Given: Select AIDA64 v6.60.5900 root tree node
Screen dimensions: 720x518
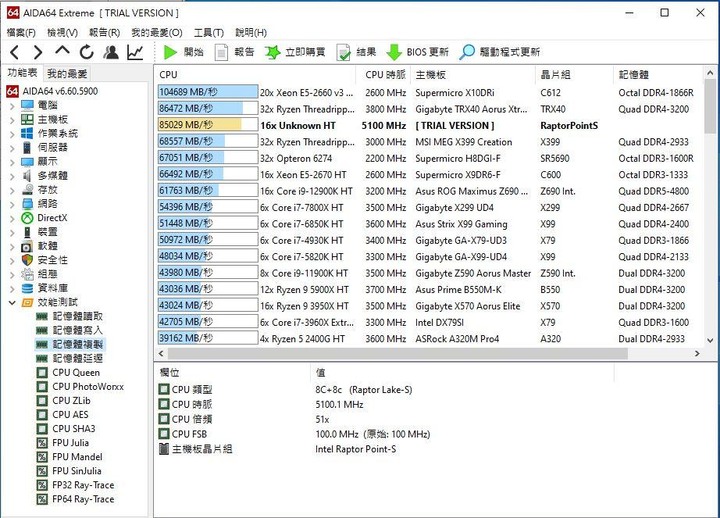Looking at the screenshot, I should pyautogui.click(x=52, y=91).
